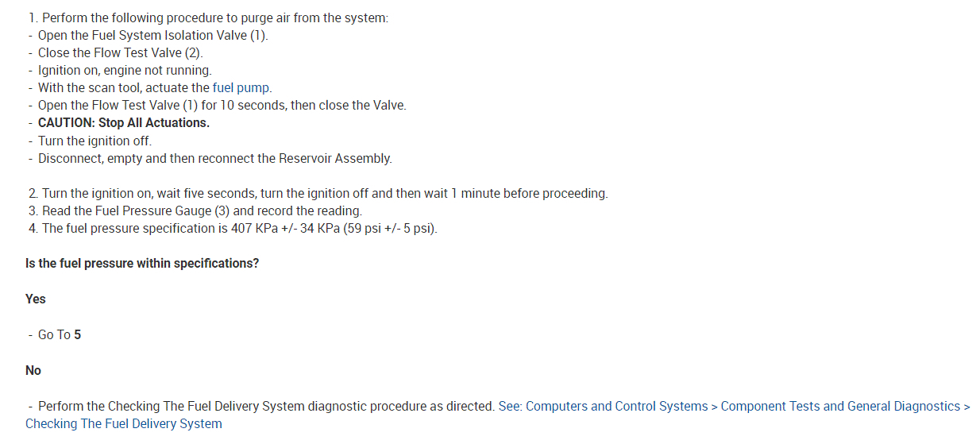980x444 pixels.
Task: Click the "Open the Fuel System Isolation Valve" line
Action: [x=152, y=35]
